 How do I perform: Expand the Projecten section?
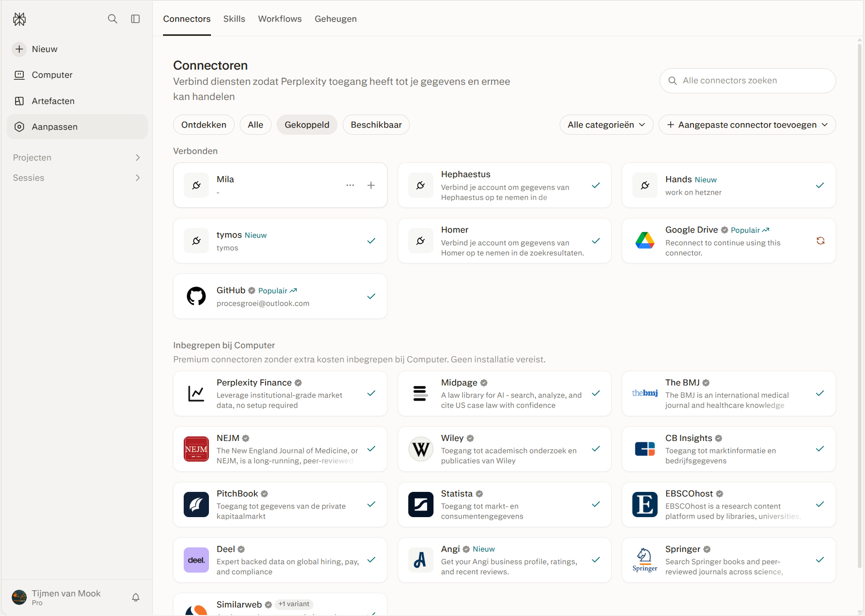tap(77, 157)
